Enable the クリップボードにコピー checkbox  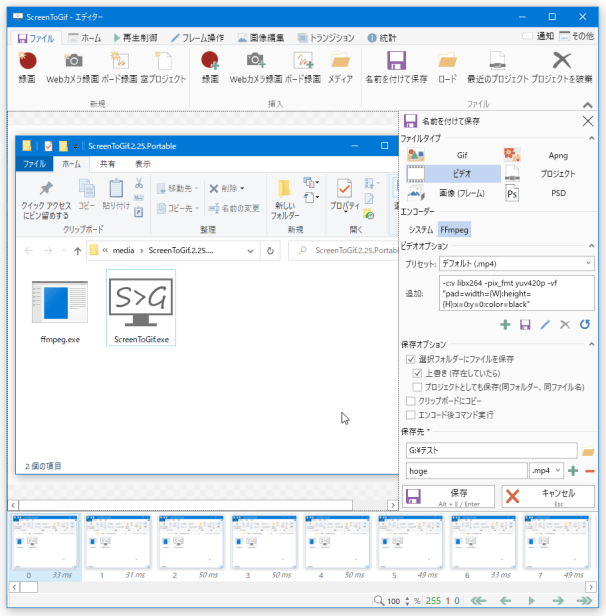tap(410, 400)
